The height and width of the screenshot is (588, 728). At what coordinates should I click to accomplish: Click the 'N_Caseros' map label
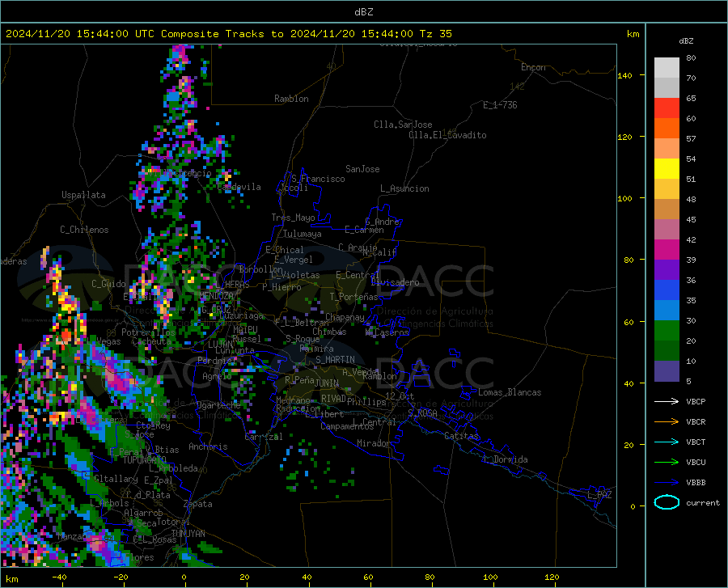tap(387, 332)
